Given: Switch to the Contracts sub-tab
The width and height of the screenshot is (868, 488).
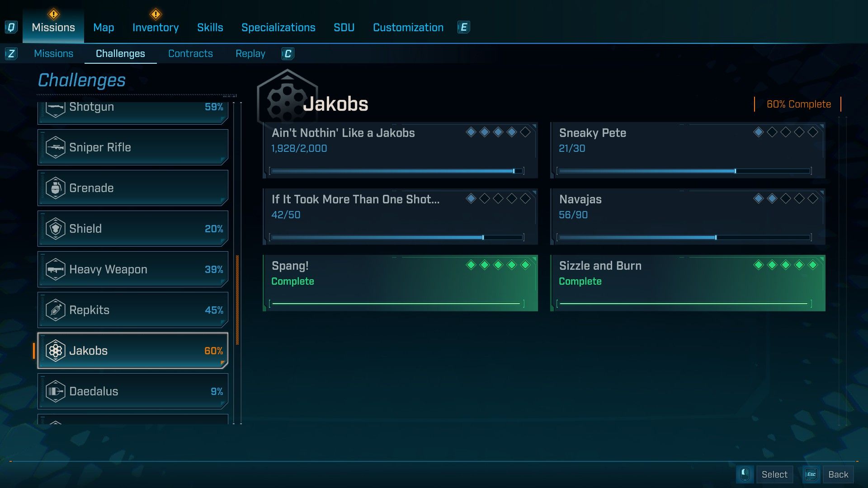Looking at the screenshot, I should (190, 54).
